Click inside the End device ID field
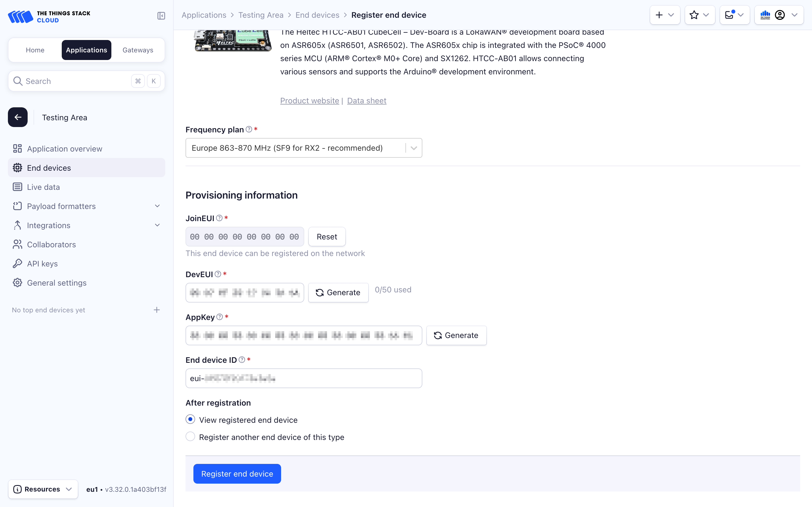 point(304,378)
